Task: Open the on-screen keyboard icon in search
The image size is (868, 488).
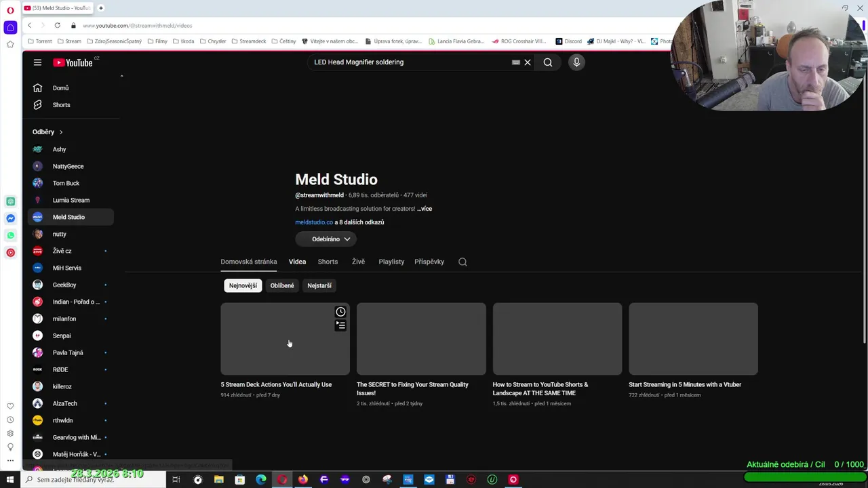Action: point(516,62)
